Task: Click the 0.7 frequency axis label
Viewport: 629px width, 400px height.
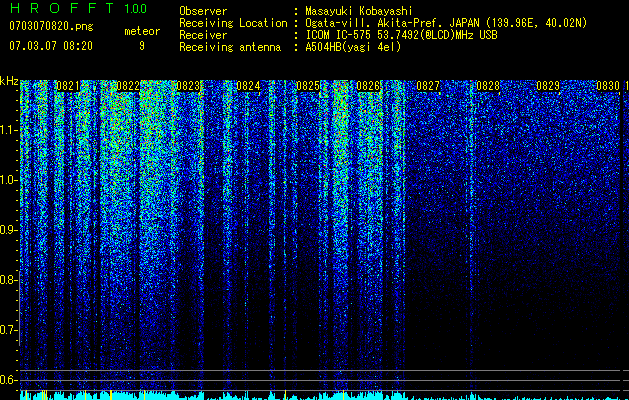Action: point(8,330)
